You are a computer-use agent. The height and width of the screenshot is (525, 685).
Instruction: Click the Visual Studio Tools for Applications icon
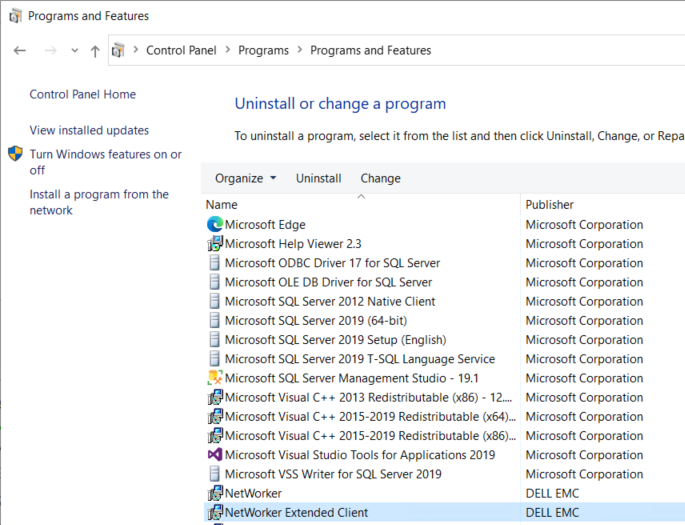click(214, 455)
